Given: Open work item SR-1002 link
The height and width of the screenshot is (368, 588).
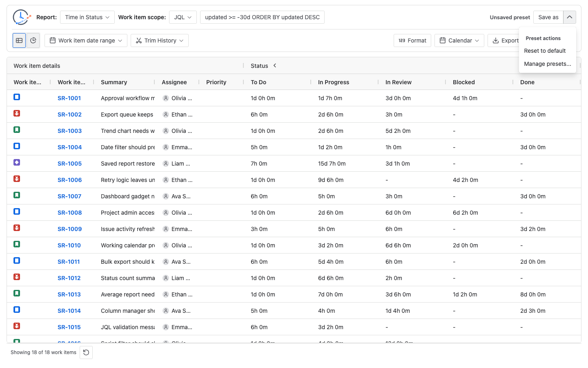Looking at the screenshot, I should [x=69, y=114].
